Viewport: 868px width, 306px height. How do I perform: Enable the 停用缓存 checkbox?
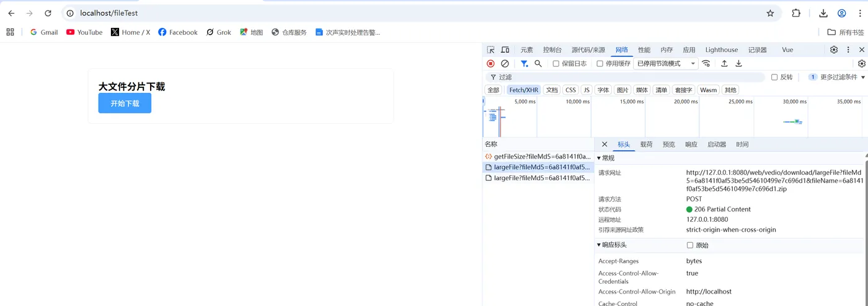pos(600,63)
